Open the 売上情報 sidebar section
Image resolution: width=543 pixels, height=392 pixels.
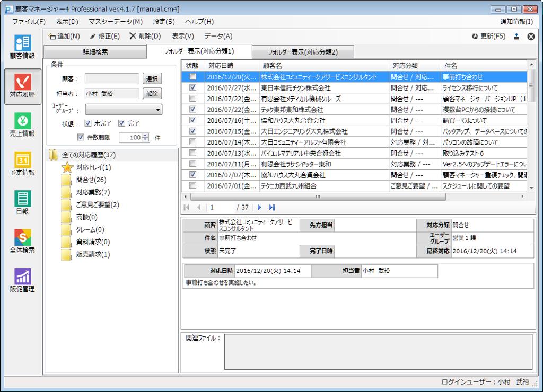click(x=22, y=125)
